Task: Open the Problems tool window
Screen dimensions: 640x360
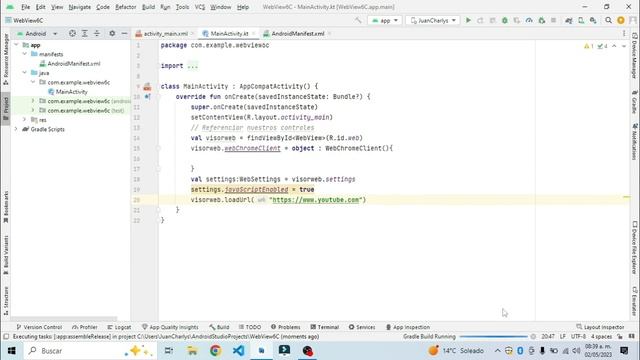Action: [x=286, y=327]
